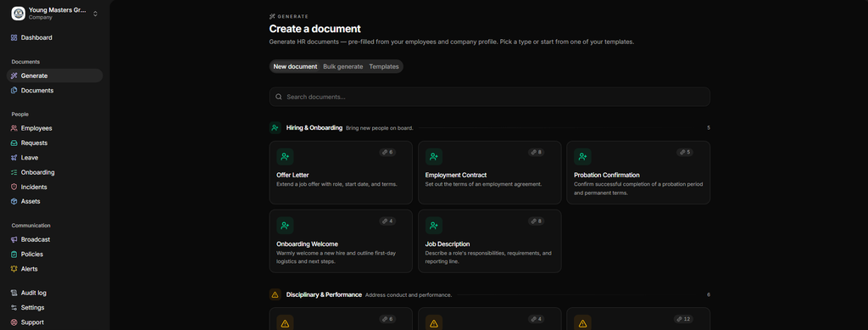The height and width of the screenshot is (330, 868).
Task: Click the Policies clipboard icon
Action: point(14,254)
